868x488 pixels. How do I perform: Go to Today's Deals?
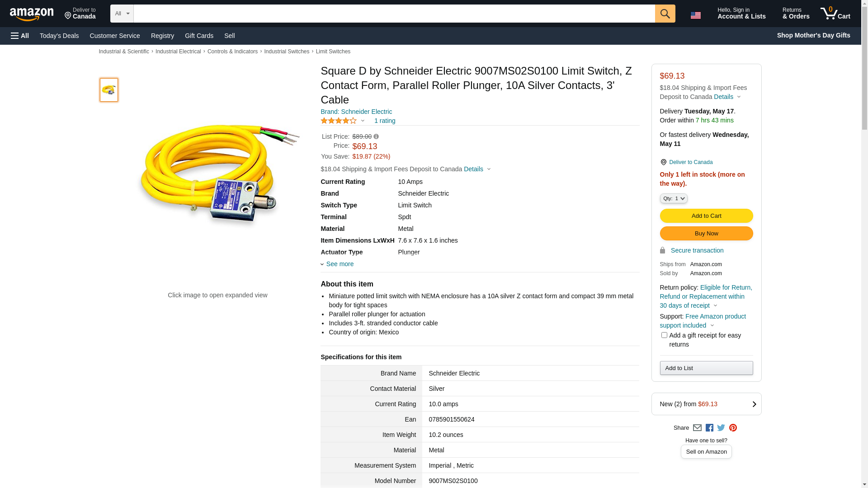[59, 36]
